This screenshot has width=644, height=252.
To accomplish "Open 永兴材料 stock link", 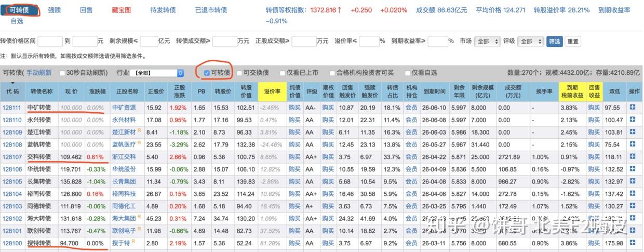I will pyautogui.click(x=124, y=120).
